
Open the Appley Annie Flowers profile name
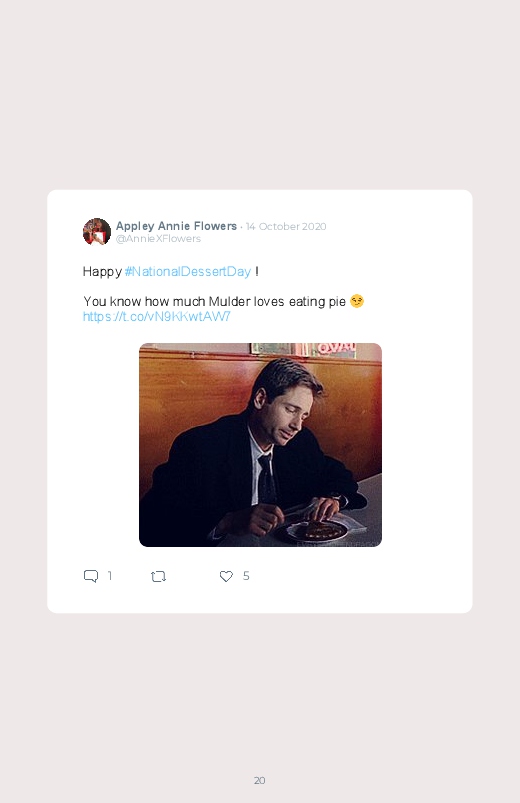[176, 226]
